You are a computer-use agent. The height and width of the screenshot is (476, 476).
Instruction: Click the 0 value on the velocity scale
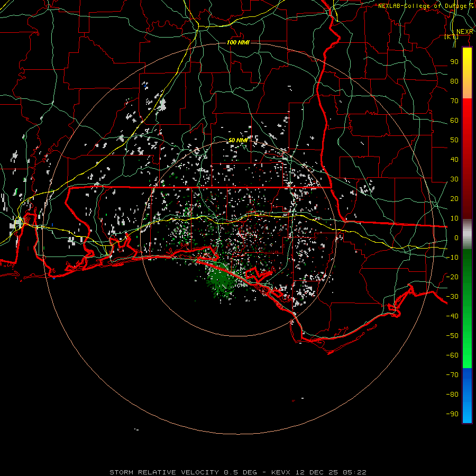[456, 238]
